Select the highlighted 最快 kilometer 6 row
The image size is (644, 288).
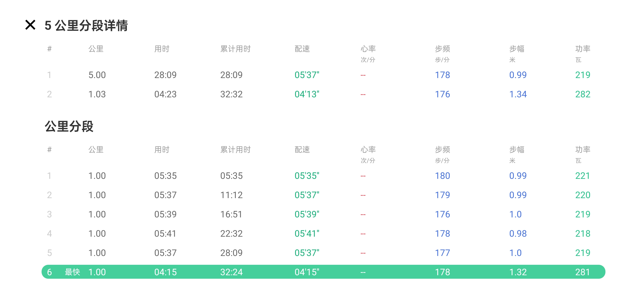(323, 272)
